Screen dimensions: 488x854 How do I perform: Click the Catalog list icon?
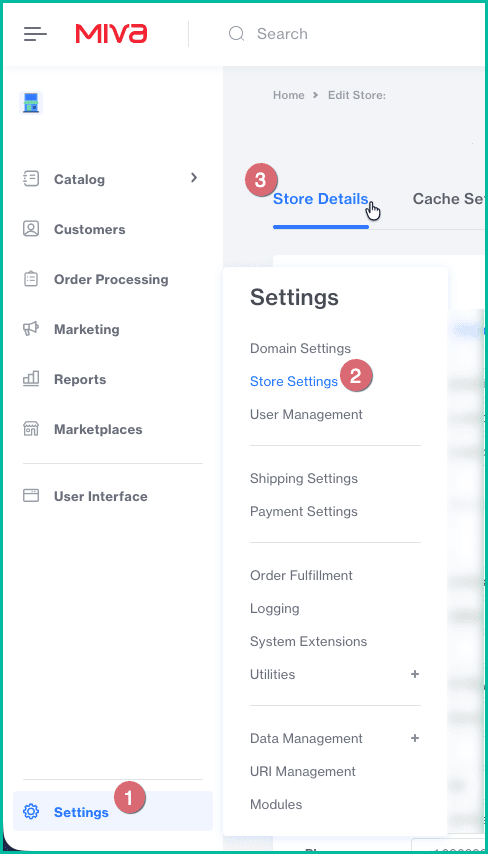tap(31, 179)
